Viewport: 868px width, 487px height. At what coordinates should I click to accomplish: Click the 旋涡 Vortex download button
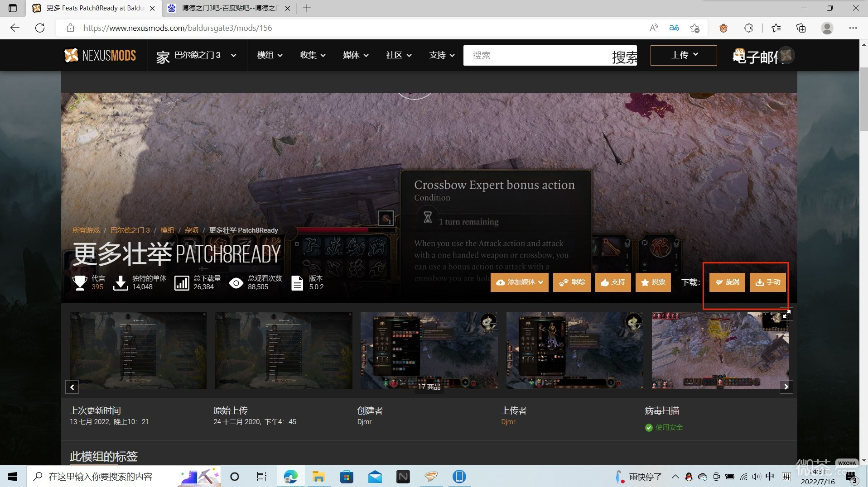[x=727, y=282]
